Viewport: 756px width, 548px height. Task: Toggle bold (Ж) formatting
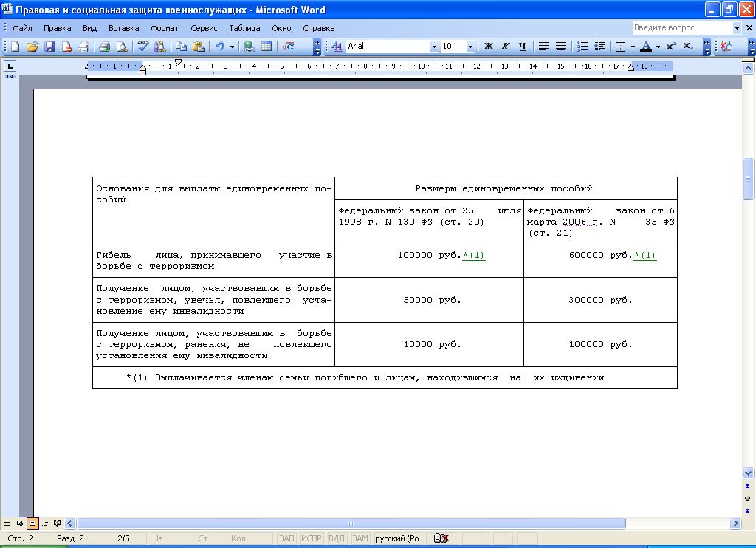[489, 47]
